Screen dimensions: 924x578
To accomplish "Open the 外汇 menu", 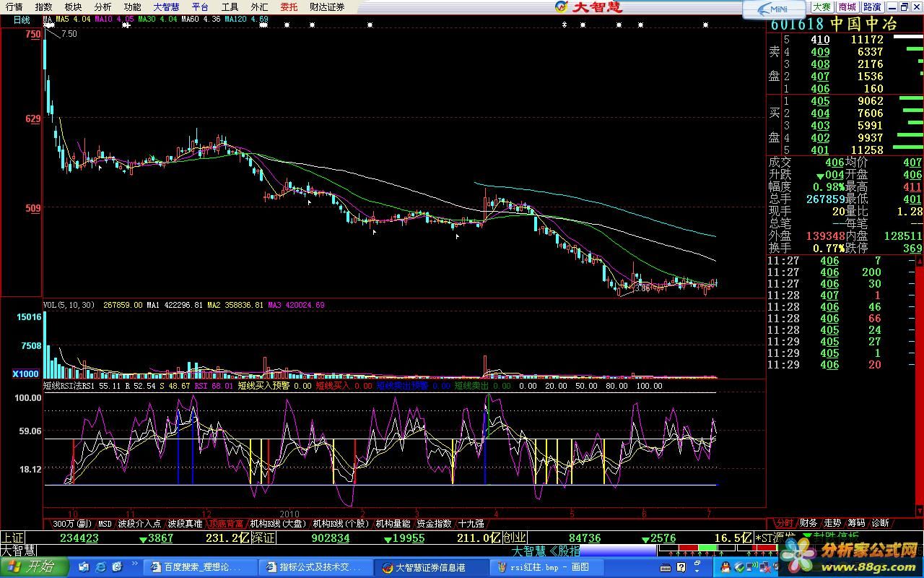I will [x=259, y=7].
